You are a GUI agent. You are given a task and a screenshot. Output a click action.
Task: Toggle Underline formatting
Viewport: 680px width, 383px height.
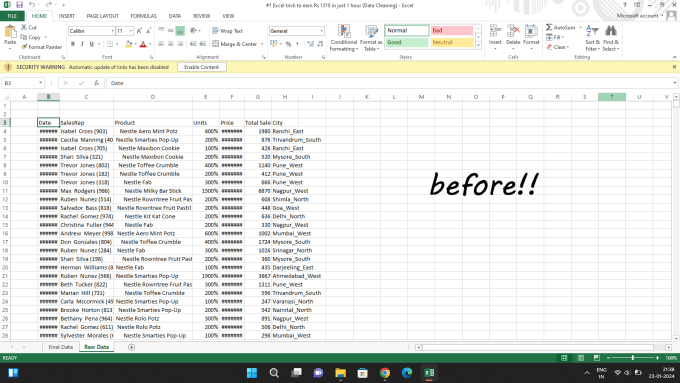(92, 44)
